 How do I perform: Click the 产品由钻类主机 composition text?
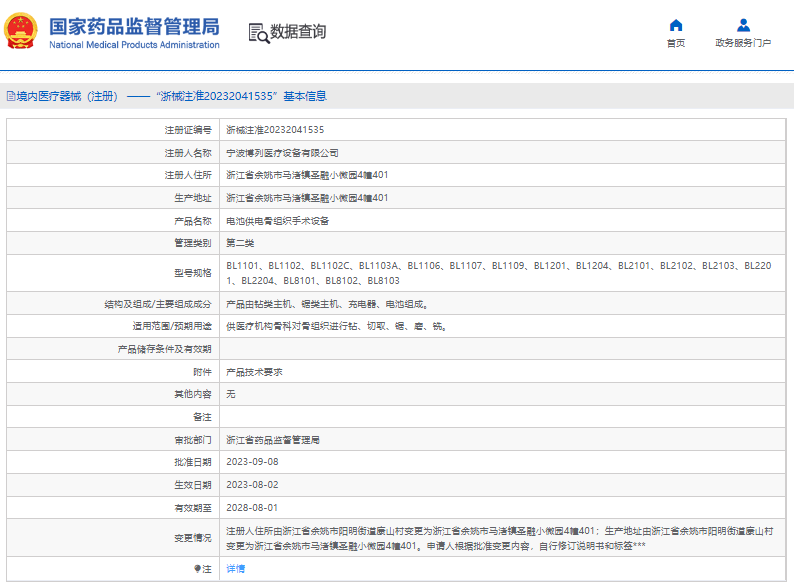[327, 304]
